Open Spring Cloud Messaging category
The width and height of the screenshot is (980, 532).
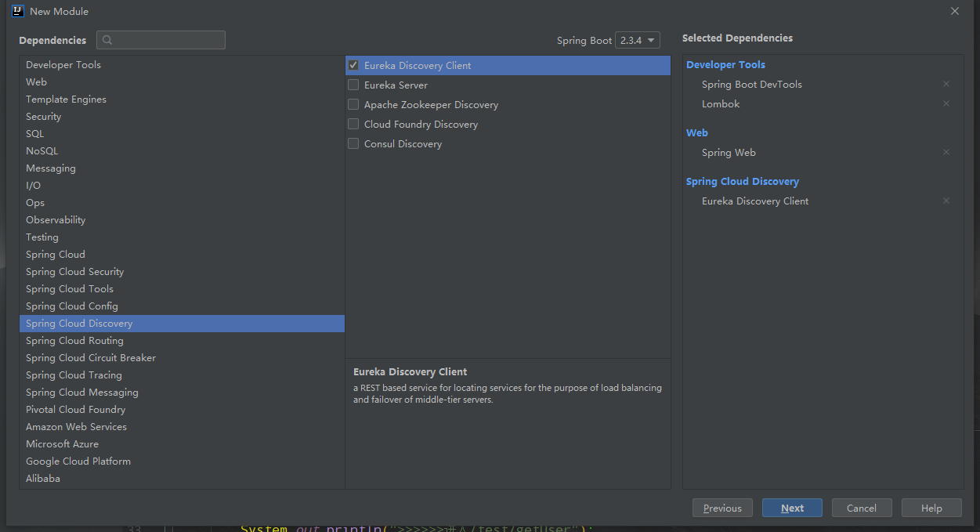click(x=182, y=393)
